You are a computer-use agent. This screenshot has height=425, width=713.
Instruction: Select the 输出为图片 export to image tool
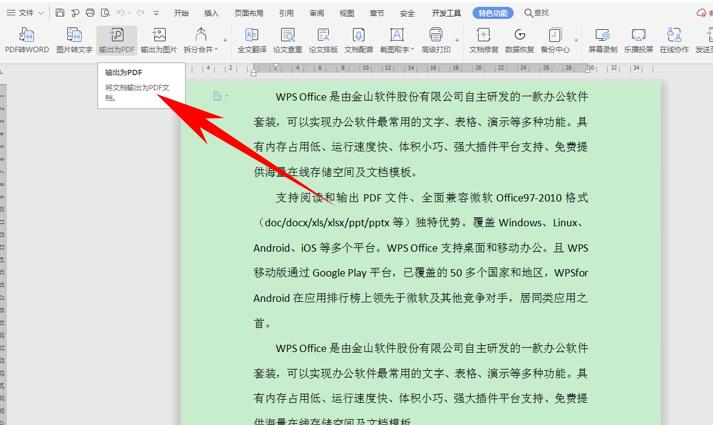tap(159, 40)
